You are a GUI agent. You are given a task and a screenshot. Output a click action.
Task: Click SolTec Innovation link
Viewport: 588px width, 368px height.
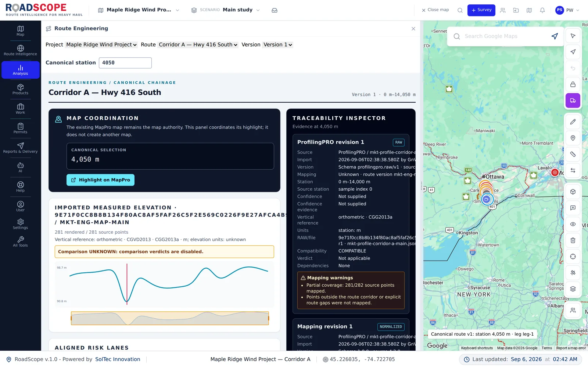click(x=118, y=360)
